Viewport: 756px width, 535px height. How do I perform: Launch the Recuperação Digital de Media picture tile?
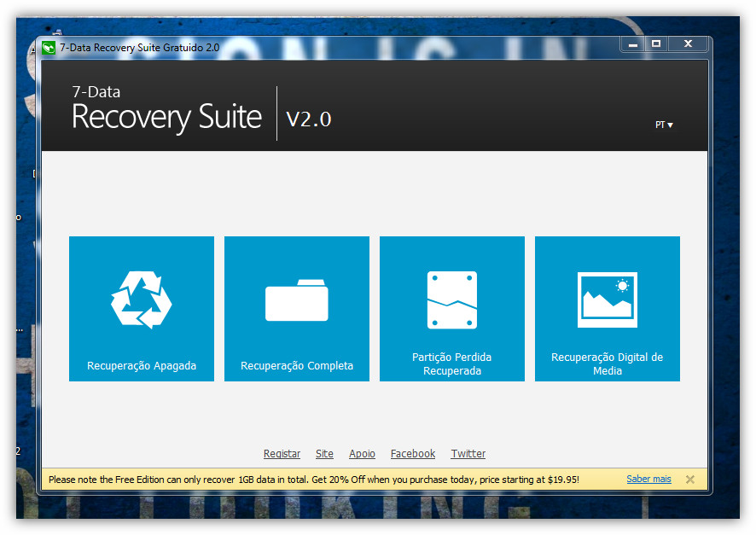[x=607, y=309]
